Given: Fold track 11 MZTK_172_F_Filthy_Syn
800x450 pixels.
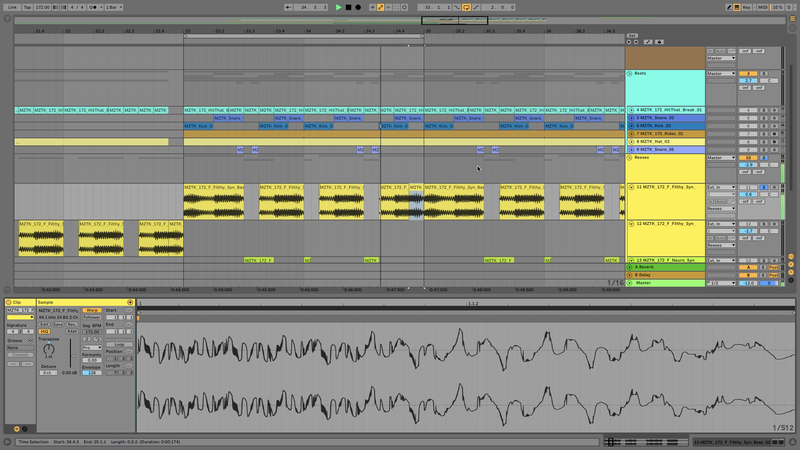Looking at the screenshot, I should 631,187.
